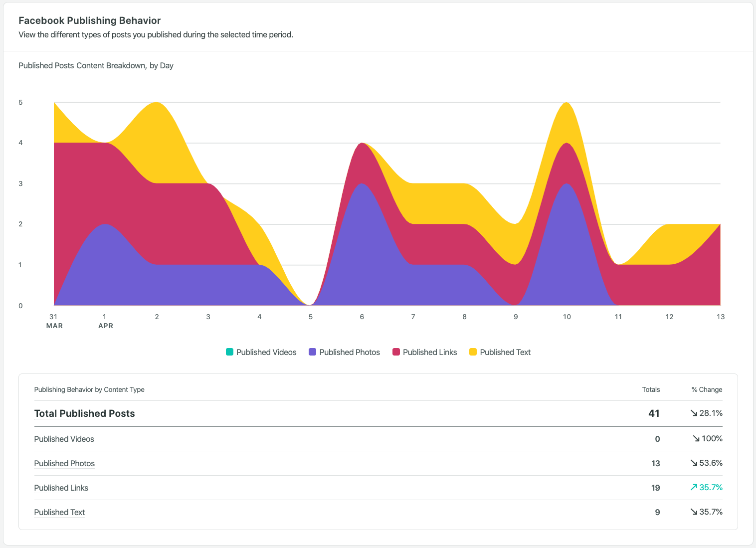Viewport: 756px width, 548px height.
Task: Click the x-axis label for day 10
Action: pyautogui.click(x=567, y=317)
